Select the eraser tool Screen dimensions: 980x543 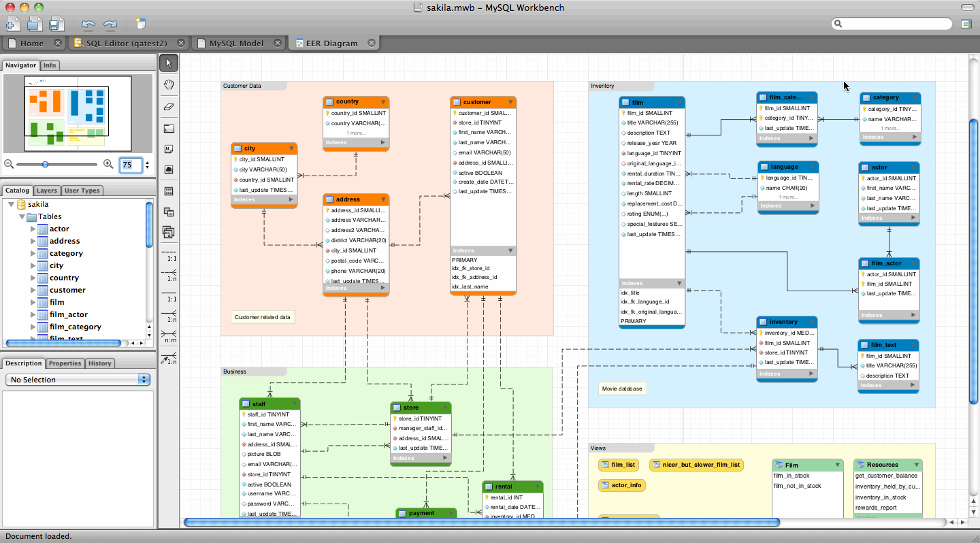(x=169, y=106)
